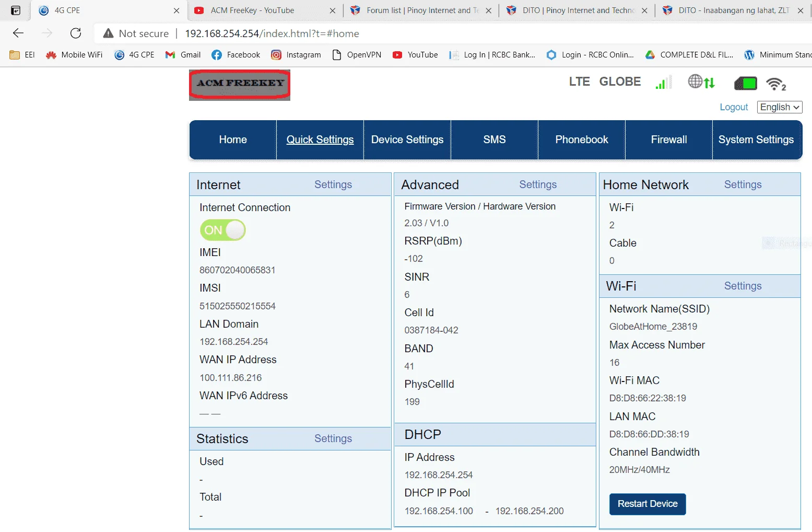Image resolution: width=812 pixels, height=532 pixels.
Task: Open the Login RCBC Online bookmark
Action: pos(590,55)
